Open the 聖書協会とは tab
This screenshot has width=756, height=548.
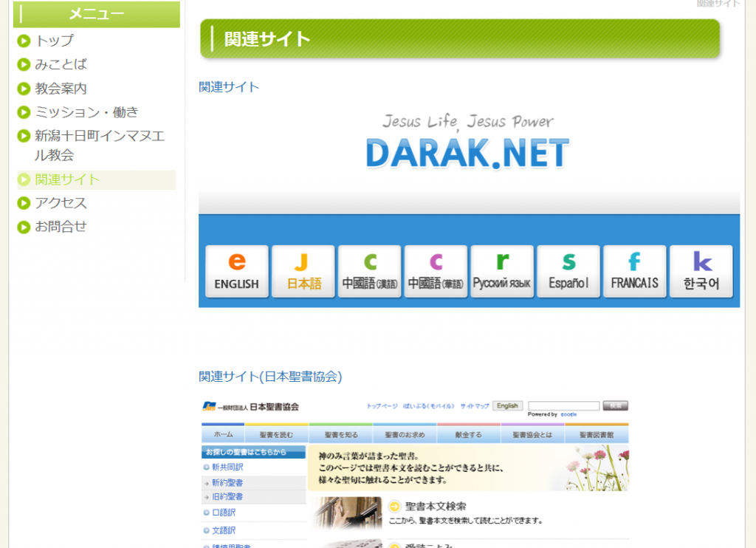pyautogui.click(x=532, y=435)
